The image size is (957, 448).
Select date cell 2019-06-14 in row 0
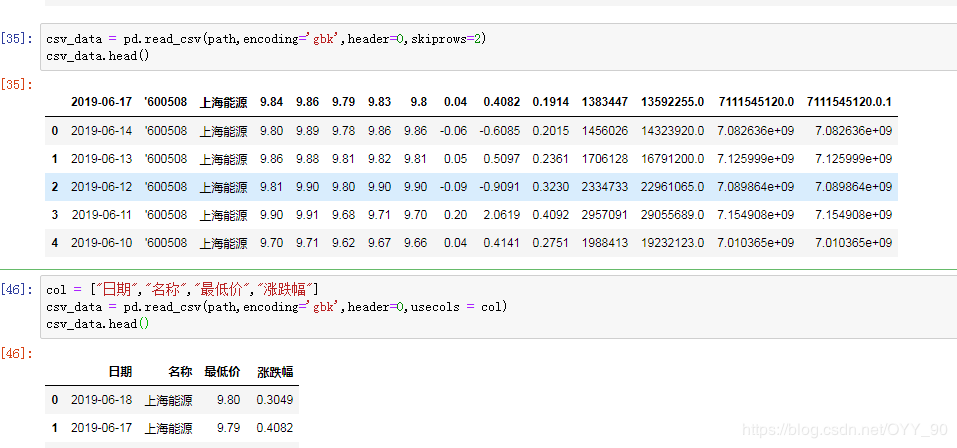point(101,131)
